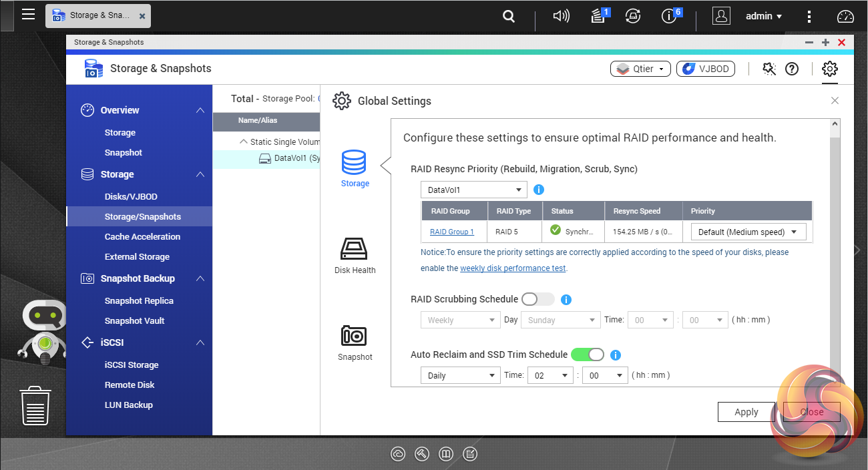Open the DataVol1 volume dropdown
868x470 pixels.
[473, 190]
